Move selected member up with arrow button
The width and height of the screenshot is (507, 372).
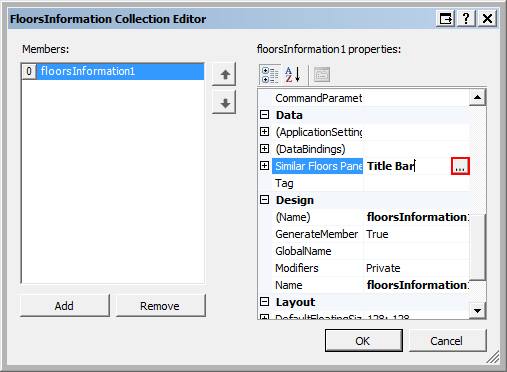(224, 74)
